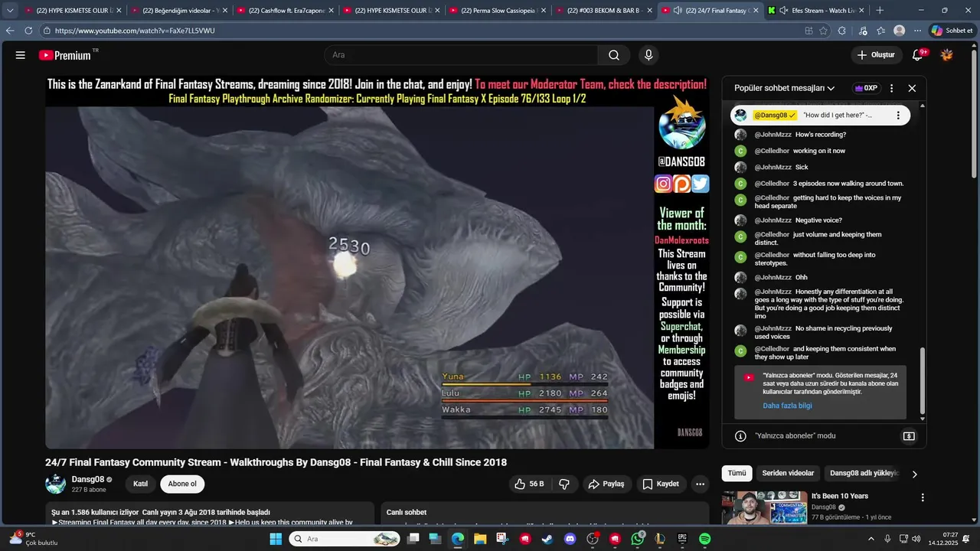The width and height of the screenshot is (980, 551).
Task: Open live chat options three-dot menu
Action: pyautogui.click(x=891, y=88)
